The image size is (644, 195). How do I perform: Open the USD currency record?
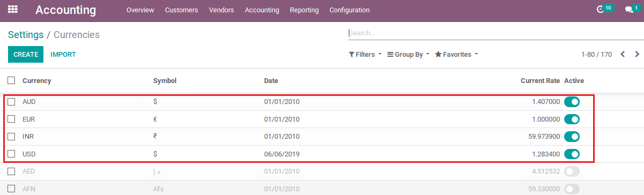coord(29,154)
